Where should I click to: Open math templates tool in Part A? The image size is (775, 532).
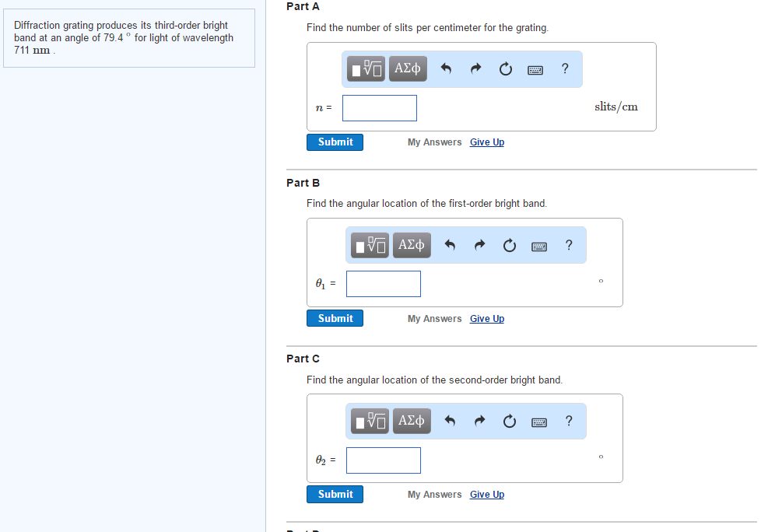click(366, 69)
